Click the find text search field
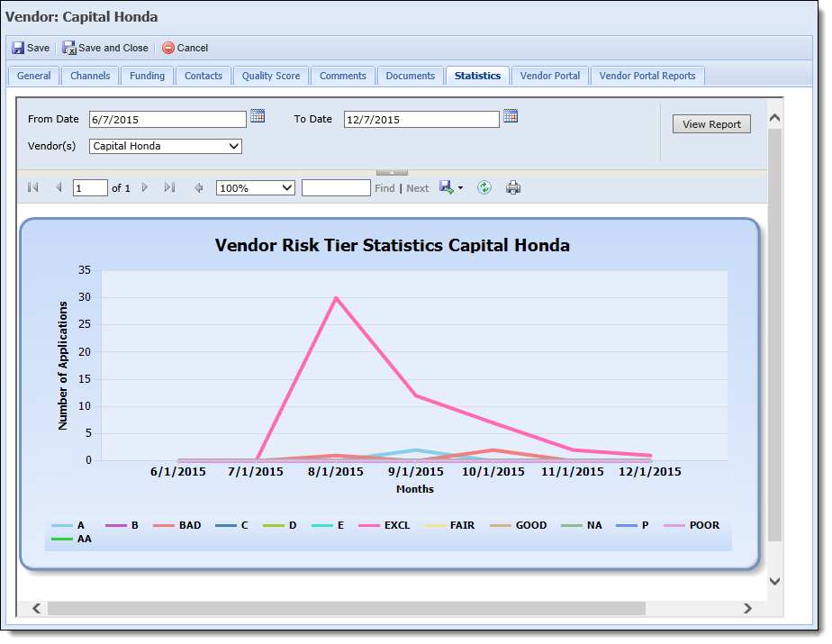 336,188
